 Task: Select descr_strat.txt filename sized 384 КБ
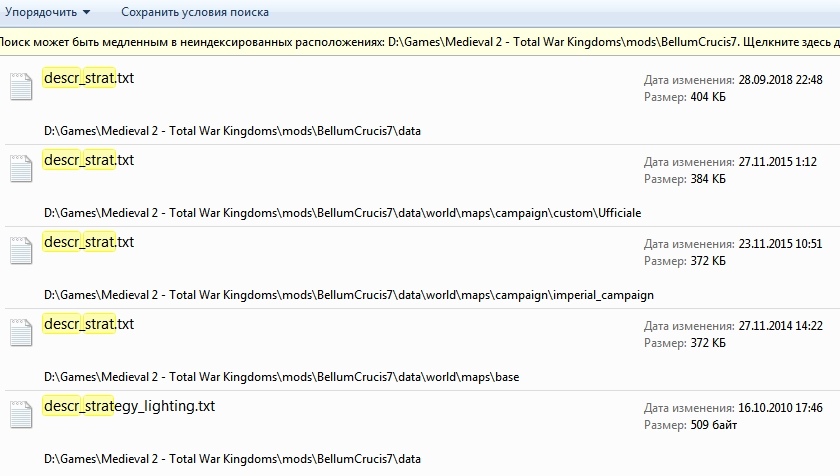click(88, 160)
